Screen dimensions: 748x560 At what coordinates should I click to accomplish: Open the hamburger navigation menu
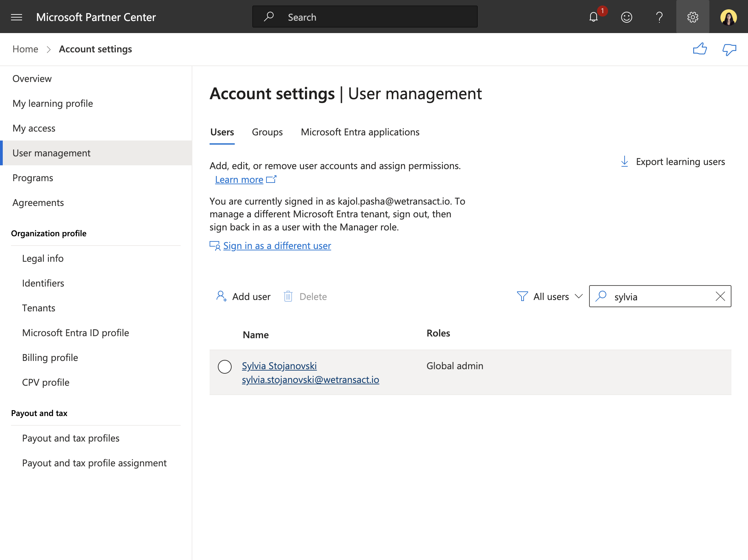click(x=17, y=17)
